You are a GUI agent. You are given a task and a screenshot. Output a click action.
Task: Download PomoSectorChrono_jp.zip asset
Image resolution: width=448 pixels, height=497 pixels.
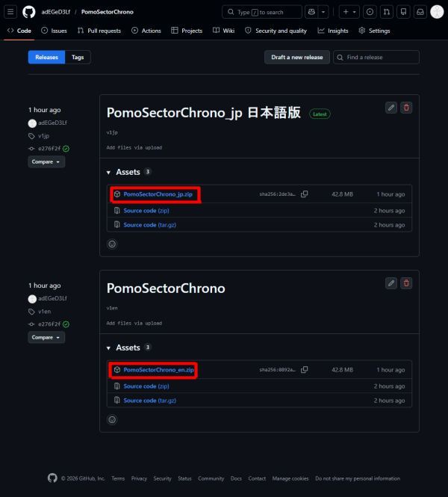point(158,194)
